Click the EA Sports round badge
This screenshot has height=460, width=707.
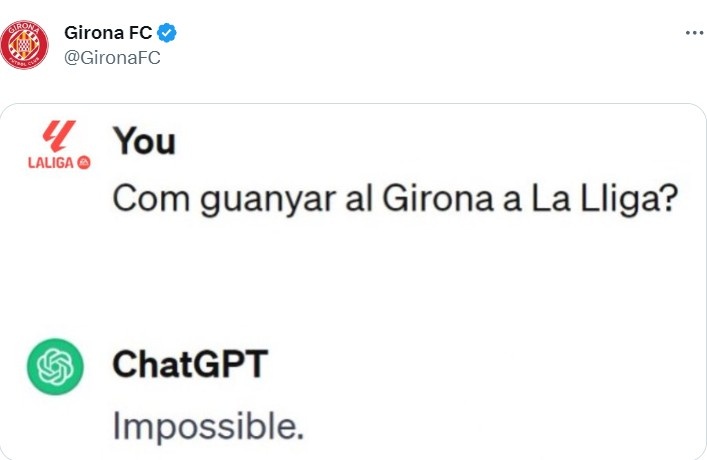84,162
